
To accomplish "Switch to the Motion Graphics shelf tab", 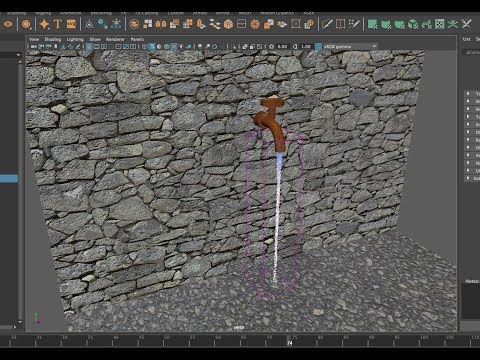I will (x=277, y=13).
